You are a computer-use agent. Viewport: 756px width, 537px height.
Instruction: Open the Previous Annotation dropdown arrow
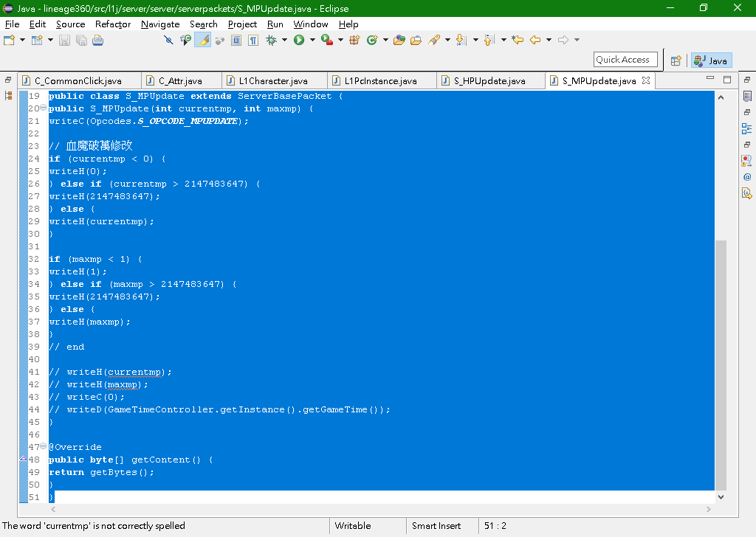(504, 40)
